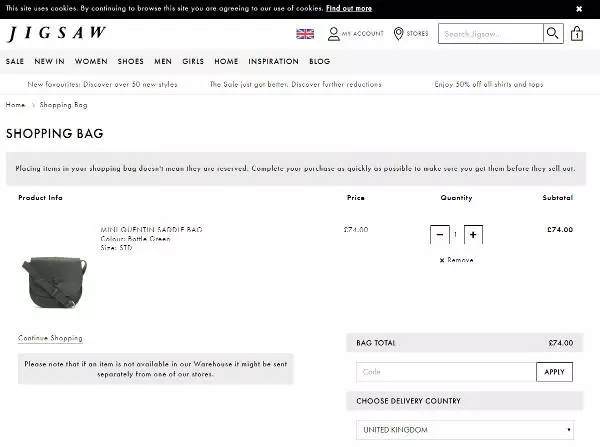Follow the cookie Find out more link
600x447 pixels.
click(x=348, y=8)
